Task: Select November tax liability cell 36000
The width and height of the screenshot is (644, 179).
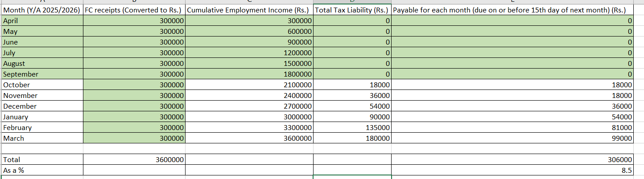Action: click(x=352, y=96)
